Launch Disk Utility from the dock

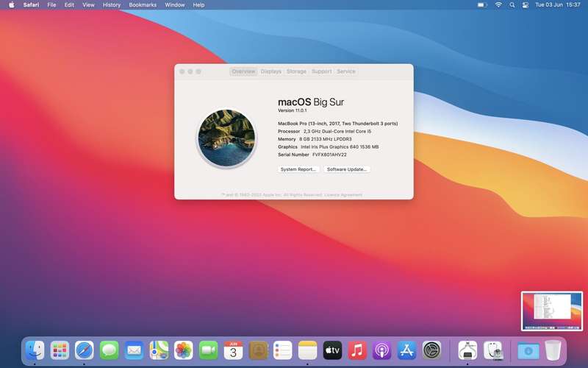[492, 350]
